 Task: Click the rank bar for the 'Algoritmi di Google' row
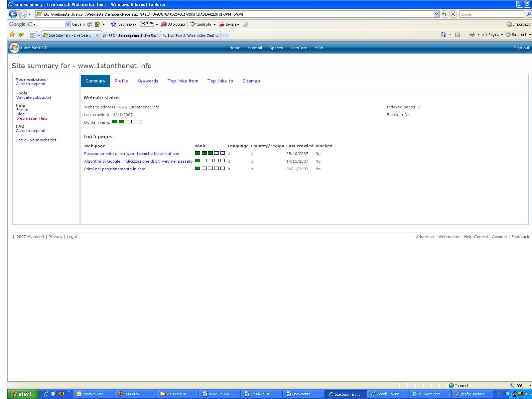coord(210,161)
